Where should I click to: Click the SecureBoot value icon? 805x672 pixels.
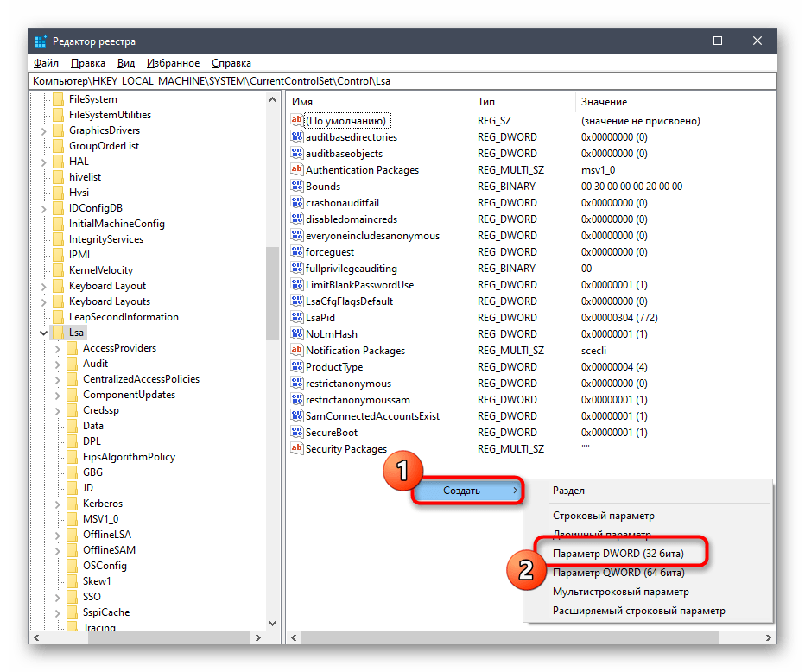[x=297, y=433]
